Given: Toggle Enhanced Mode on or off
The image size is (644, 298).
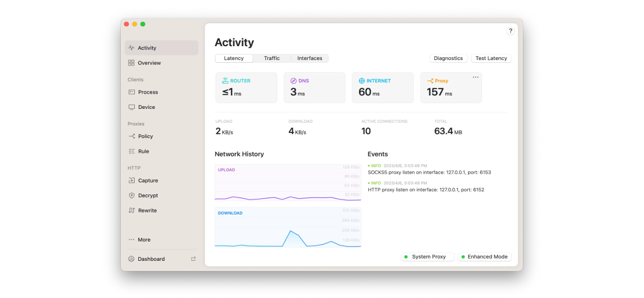Looking at the screenshot, I should click(485, 257).
